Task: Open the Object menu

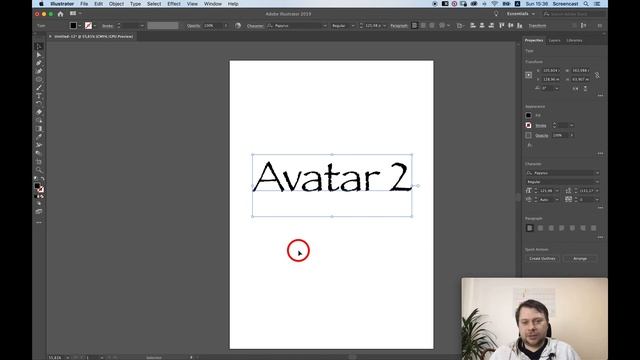Action: (116, 4)
